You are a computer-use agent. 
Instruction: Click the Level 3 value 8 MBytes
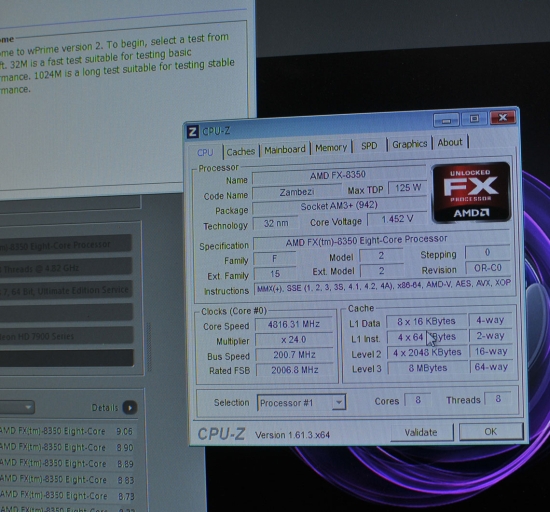(428, 368)
